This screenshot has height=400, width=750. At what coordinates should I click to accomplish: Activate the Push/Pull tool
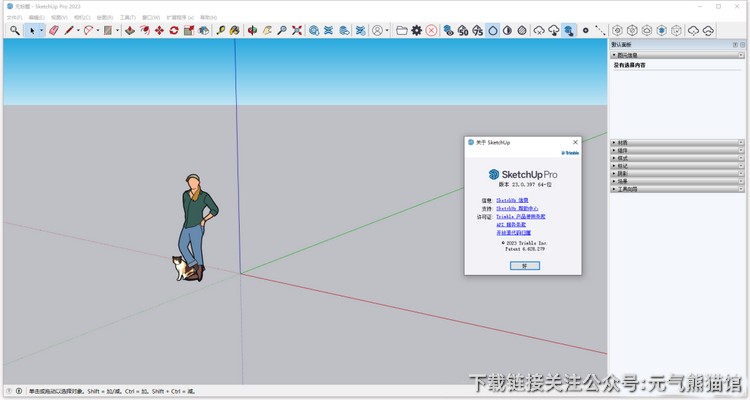pos(129,31)
